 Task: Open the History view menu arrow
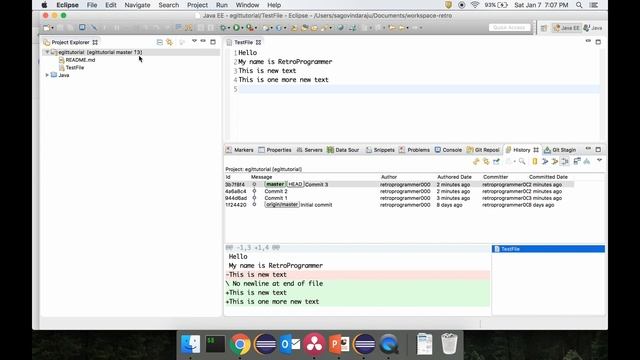[x=599, y=160]
